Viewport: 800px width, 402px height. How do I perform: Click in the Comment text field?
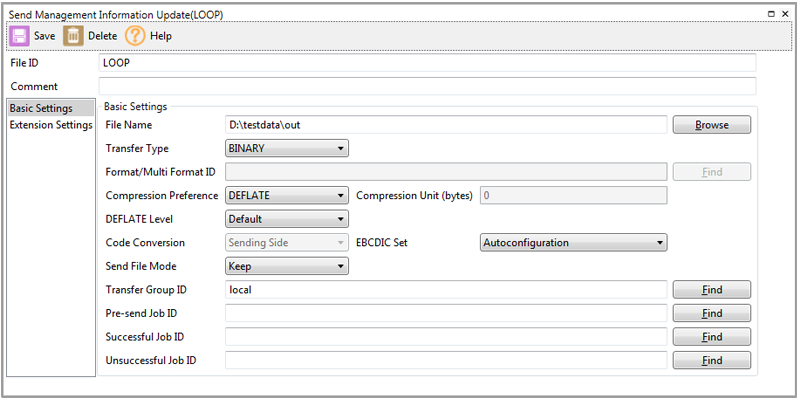pyautogui.click(x=428, y=87)
